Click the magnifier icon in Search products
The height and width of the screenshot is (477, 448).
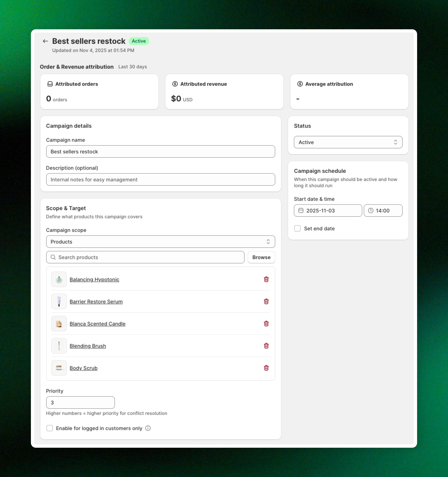53,257
